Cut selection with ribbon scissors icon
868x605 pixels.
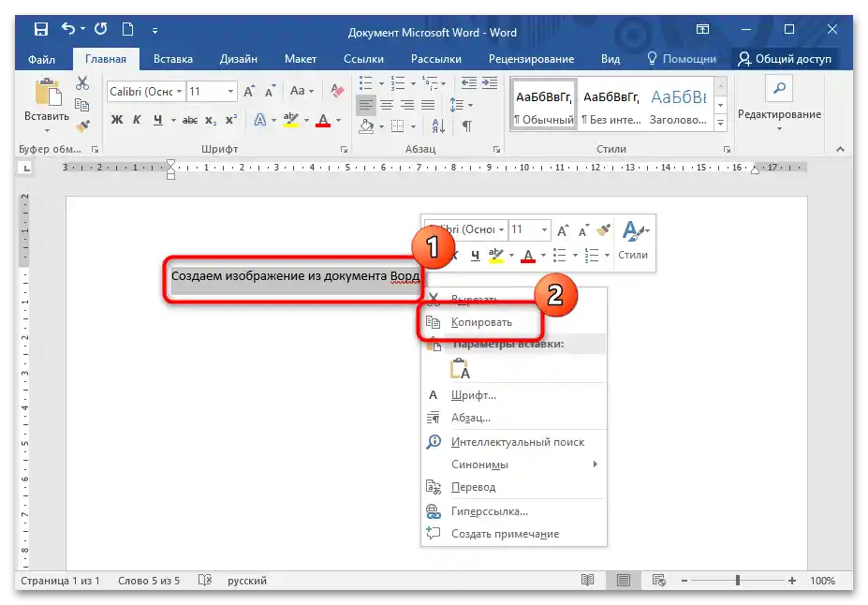82,83
